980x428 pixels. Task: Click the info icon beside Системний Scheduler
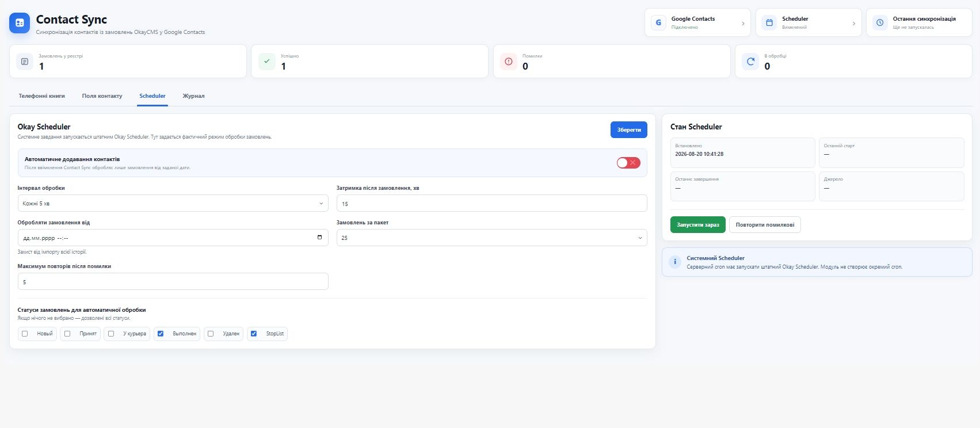pyautogui.click(x=675, y=262)
